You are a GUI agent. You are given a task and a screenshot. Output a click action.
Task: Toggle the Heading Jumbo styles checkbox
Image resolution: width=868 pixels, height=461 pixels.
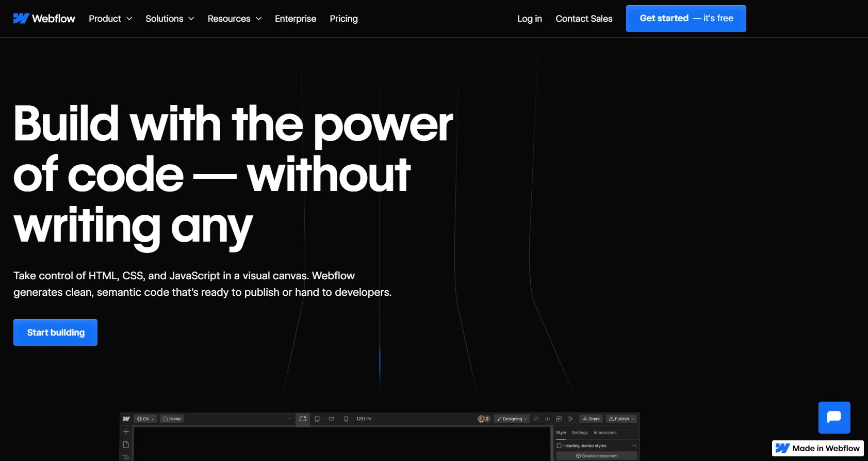pos(559,446)
